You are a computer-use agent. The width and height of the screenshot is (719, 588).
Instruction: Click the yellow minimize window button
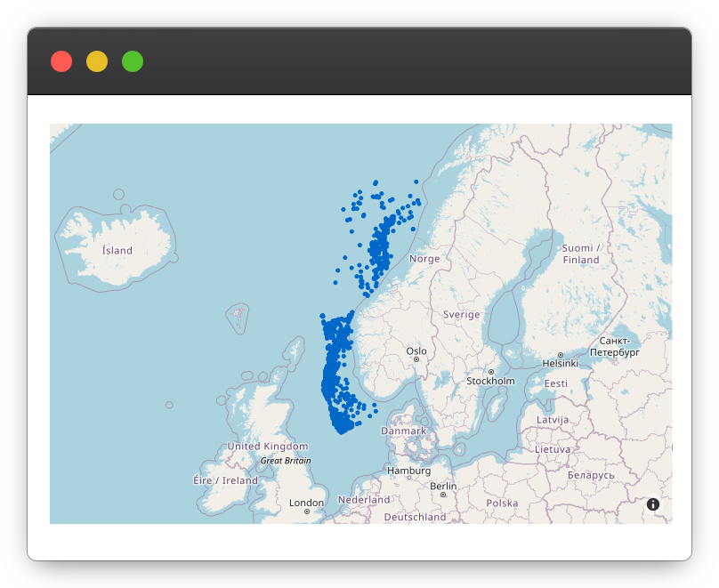(x=97, y=61)
